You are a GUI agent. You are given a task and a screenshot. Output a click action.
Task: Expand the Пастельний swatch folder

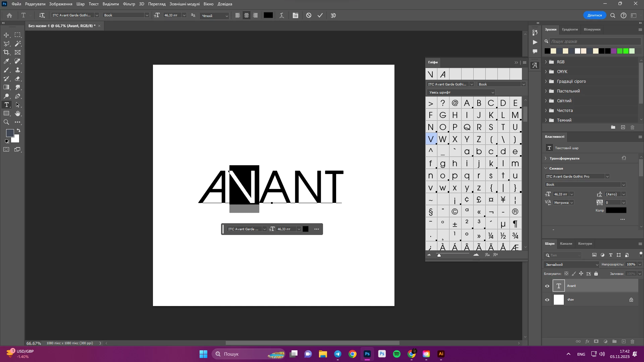546,91
